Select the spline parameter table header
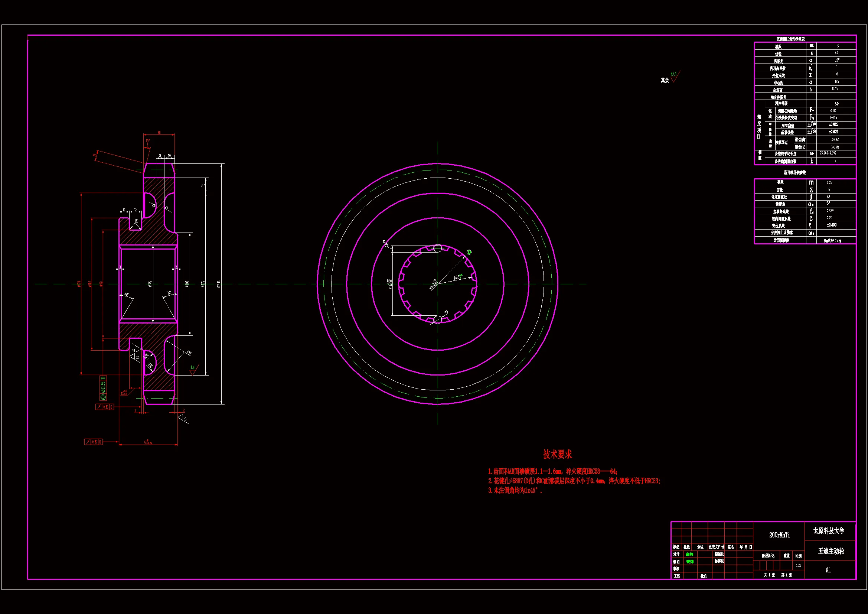 click(794, 172)
